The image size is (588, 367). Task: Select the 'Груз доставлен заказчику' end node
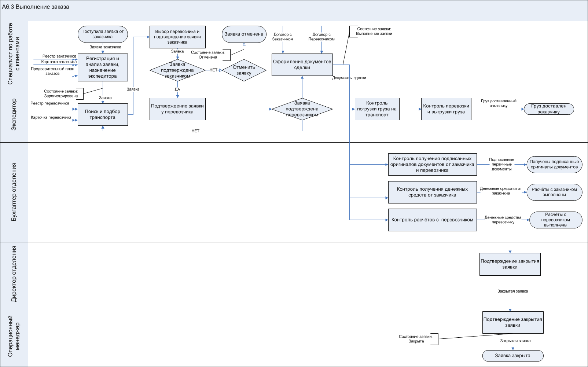point(549,109)
